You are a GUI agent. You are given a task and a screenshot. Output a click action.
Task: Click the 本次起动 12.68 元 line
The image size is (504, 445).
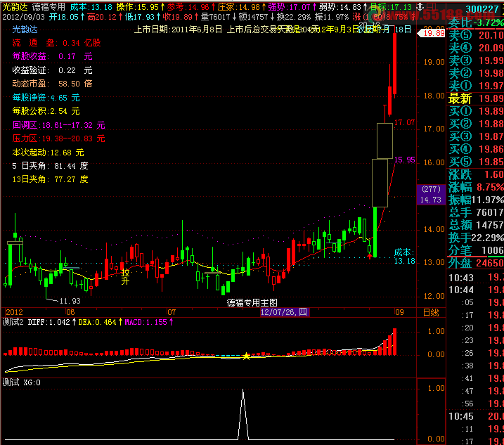tap(49, 152)
